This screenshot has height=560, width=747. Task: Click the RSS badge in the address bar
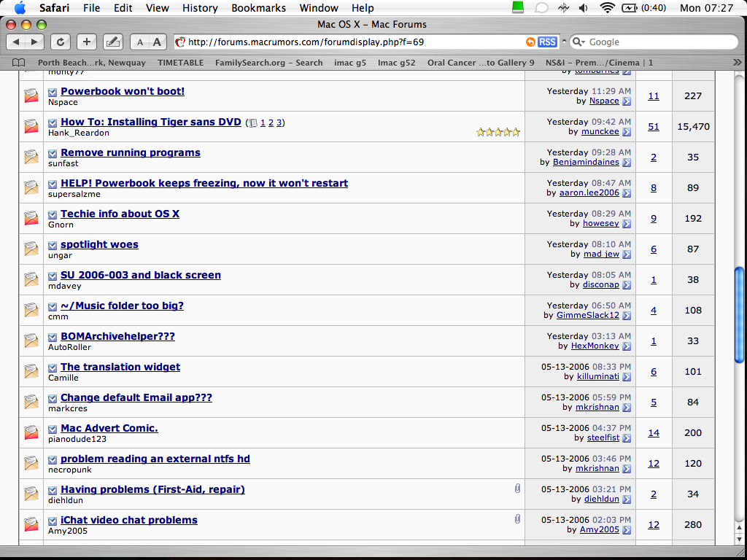(x=547, y=42)
